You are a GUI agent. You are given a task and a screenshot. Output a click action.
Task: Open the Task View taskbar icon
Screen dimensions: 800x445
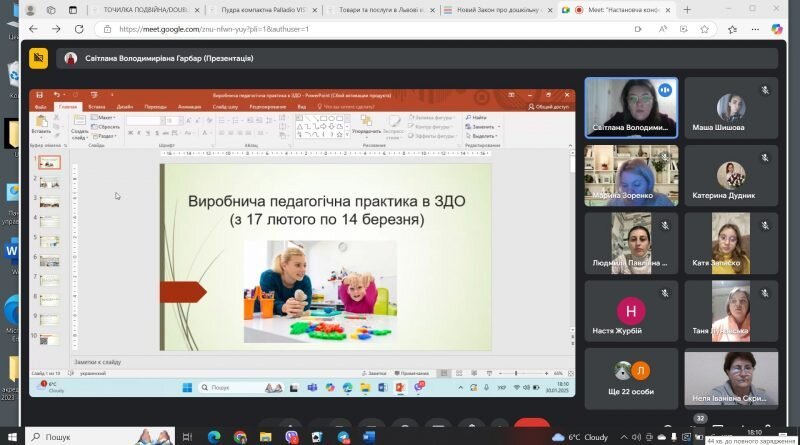click(x=187, y=437)
